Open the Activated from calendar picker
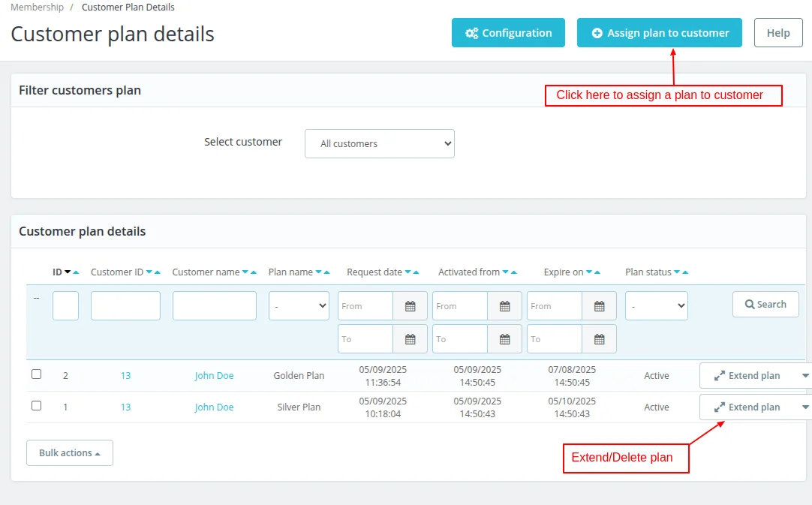This screenshot has width=812, height=505. click(504, 305)
